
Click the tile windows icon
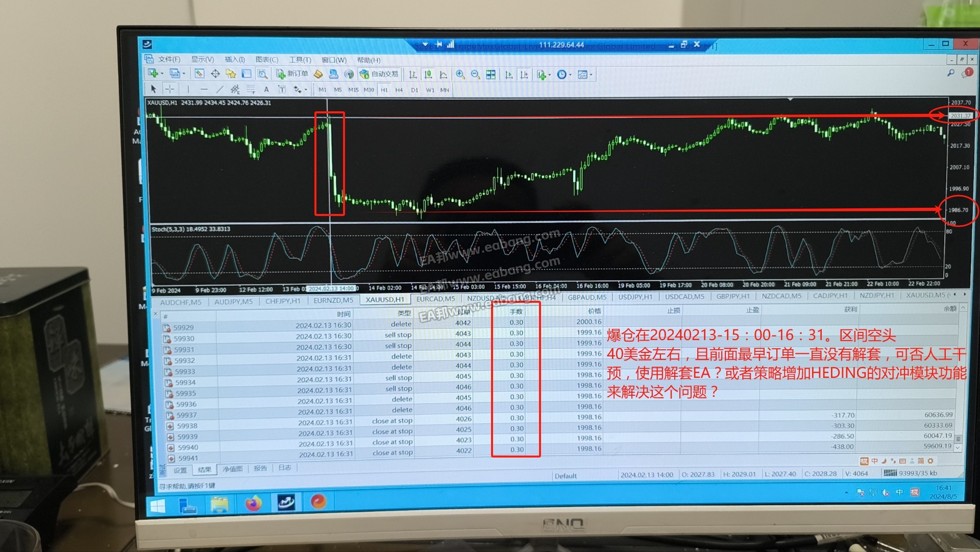491,75
